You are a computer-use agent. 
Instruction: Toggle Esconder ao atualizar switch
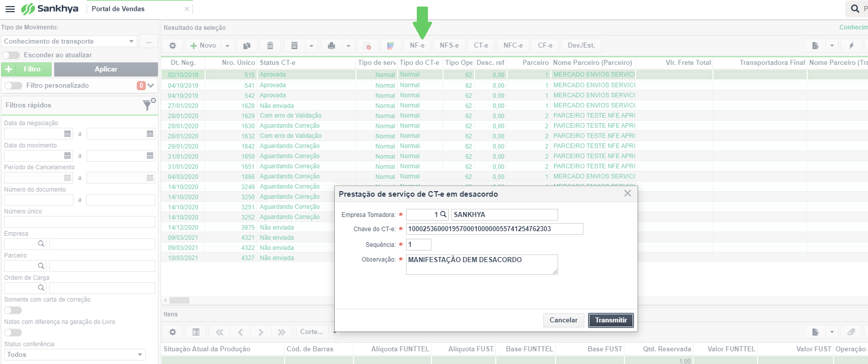click(11, 55)
